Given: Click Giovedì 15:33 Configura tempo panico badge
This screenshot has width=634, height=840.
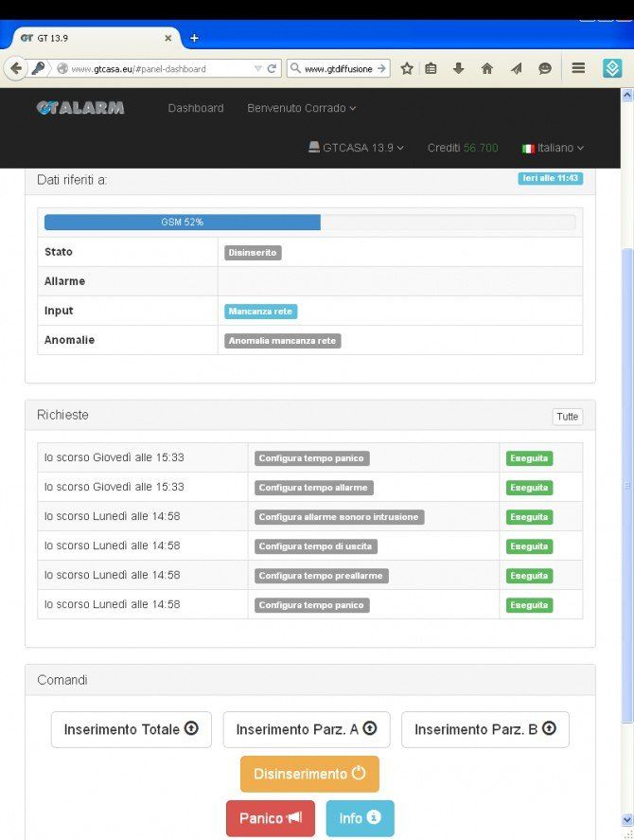Looking at the screenshot, I should pyautogui.click(x=311, y=458).
